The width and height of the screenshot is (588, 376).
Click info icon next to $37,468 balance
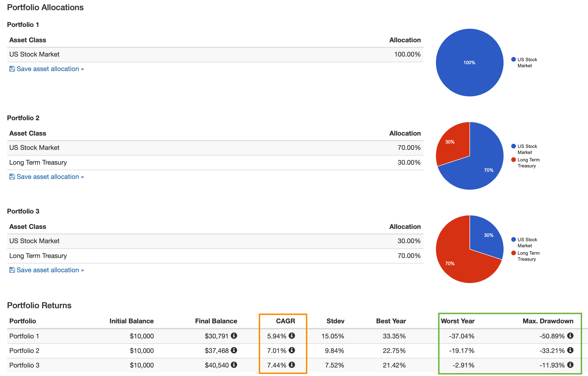[x=234, y=350]
